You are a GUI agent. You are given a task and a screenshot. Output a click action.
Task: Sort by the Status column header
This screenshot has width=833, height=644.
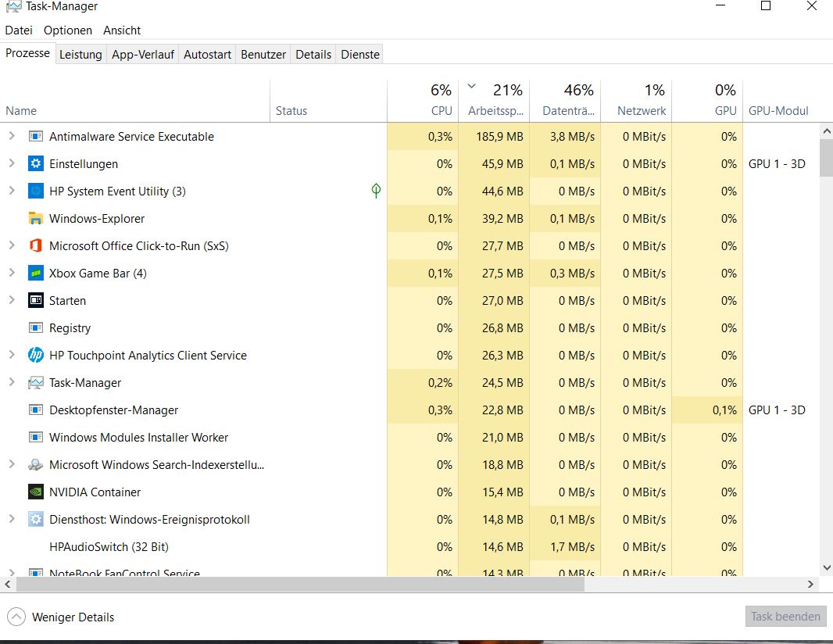click(328, 101)
